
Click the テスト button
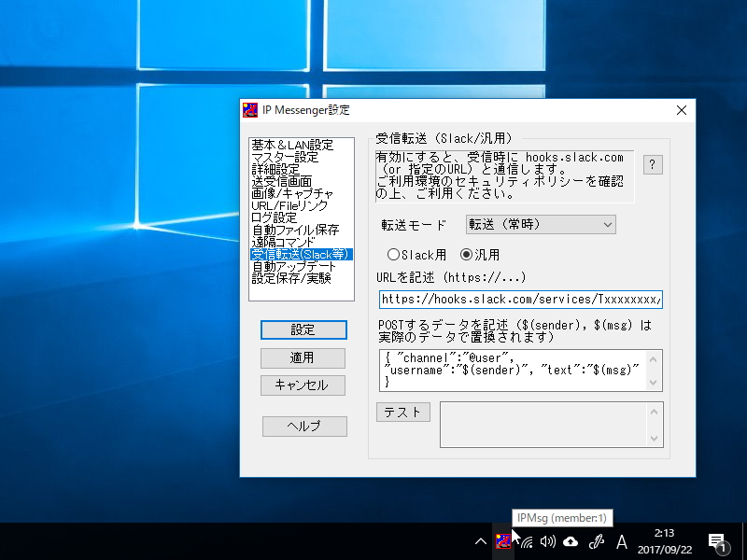[x=403, y=412]
